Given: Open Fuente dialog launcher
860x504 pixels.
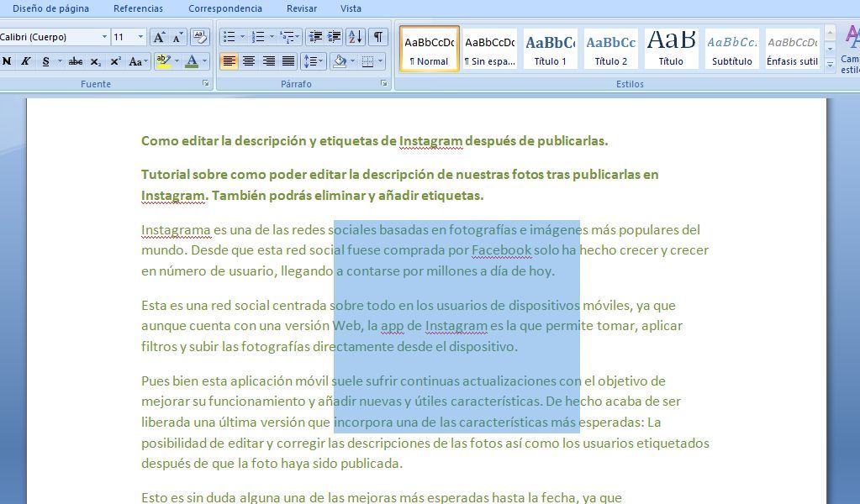Looking at the screenshot, I should pos(206,83).
